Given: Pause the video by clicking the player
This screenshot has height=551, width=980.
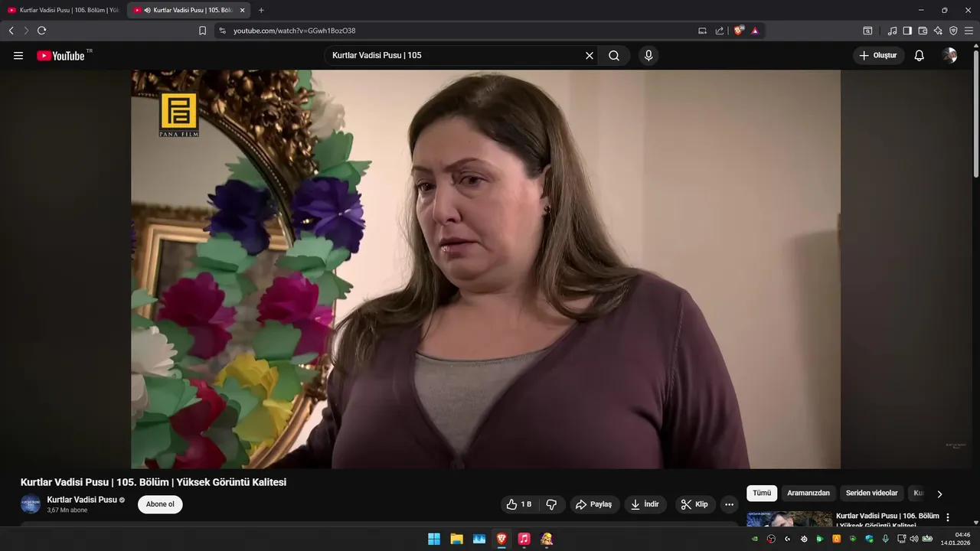Looking at the screenshot, I should click(x=485, y=269).
